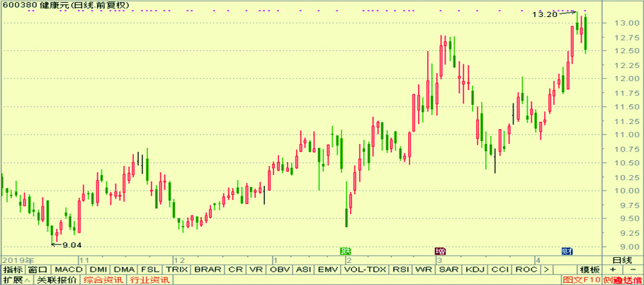Select the MACD indicator tab
This screenshot has width=644, height=285.
[x=69, y=270]
